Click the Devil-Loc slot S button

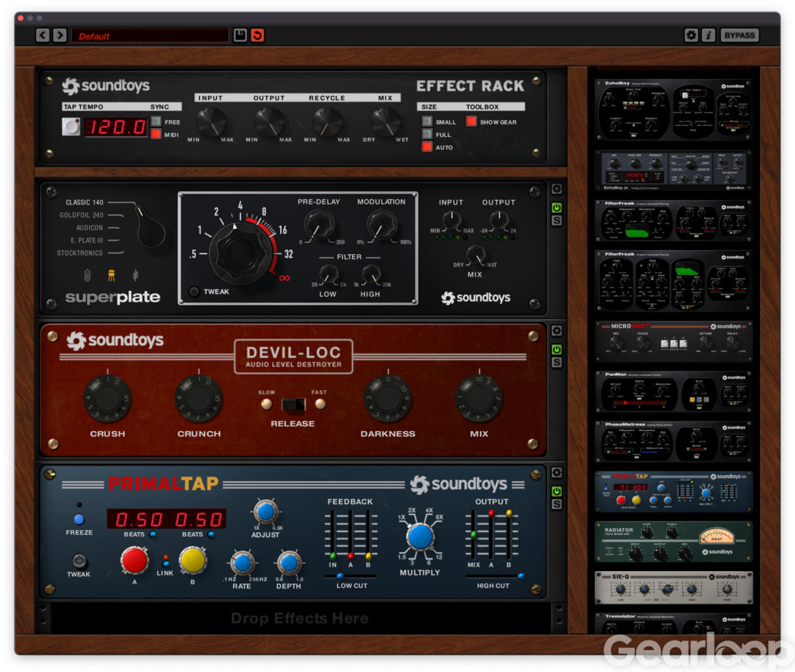tap(556, 363)
